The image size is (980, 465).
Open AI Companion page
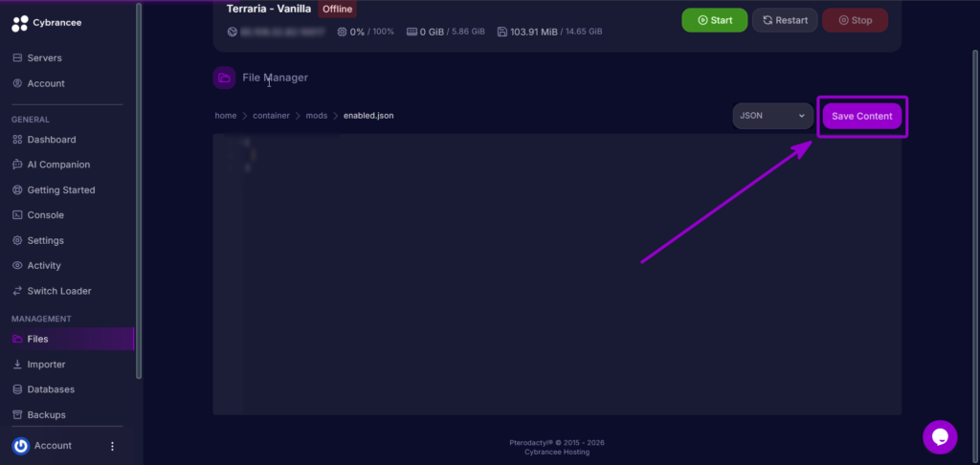point(58,165)
